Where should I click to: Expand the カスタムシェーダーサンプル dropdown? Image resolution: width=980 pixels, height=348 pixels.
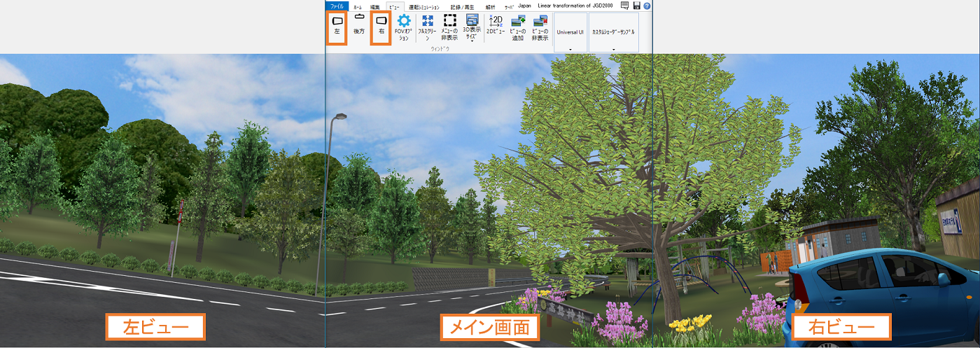pyautogui.click(x=614, y=32)
